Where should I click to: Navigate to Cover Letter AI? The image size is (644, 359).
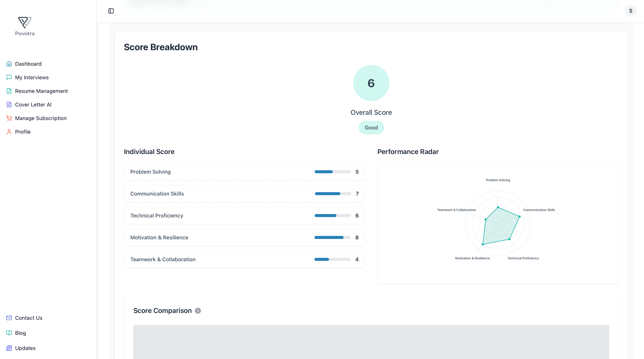pyautogui.click(x=33, y=104)
